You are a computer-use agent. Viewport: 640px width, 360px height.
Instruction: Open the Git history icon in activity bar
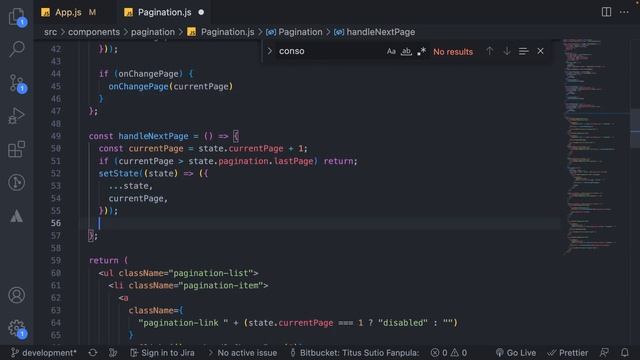[17, 182]
